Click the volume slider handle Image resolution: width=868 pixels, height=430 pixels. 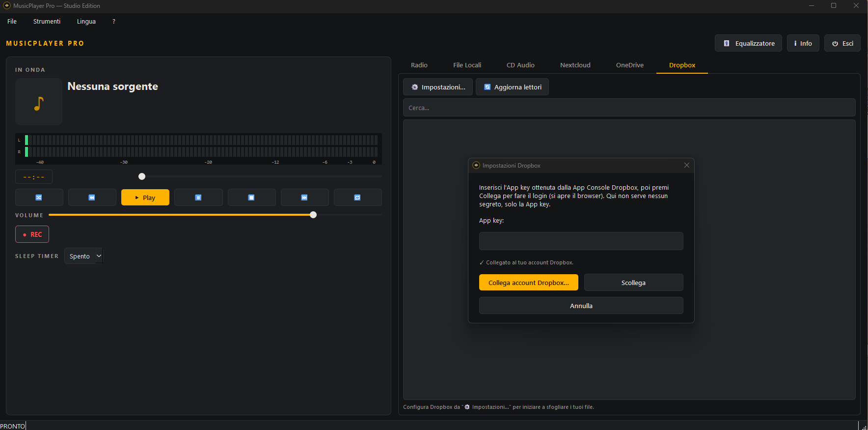[x=313, y=215]
